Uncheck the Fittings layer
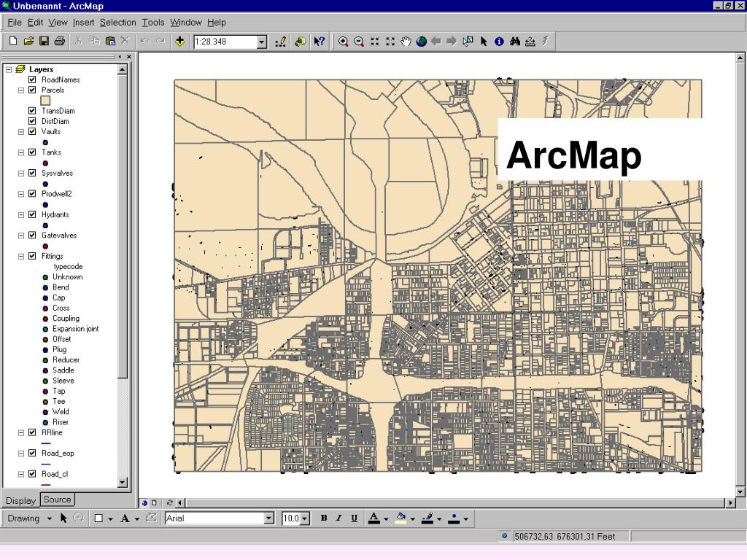 tap(32, 256)
